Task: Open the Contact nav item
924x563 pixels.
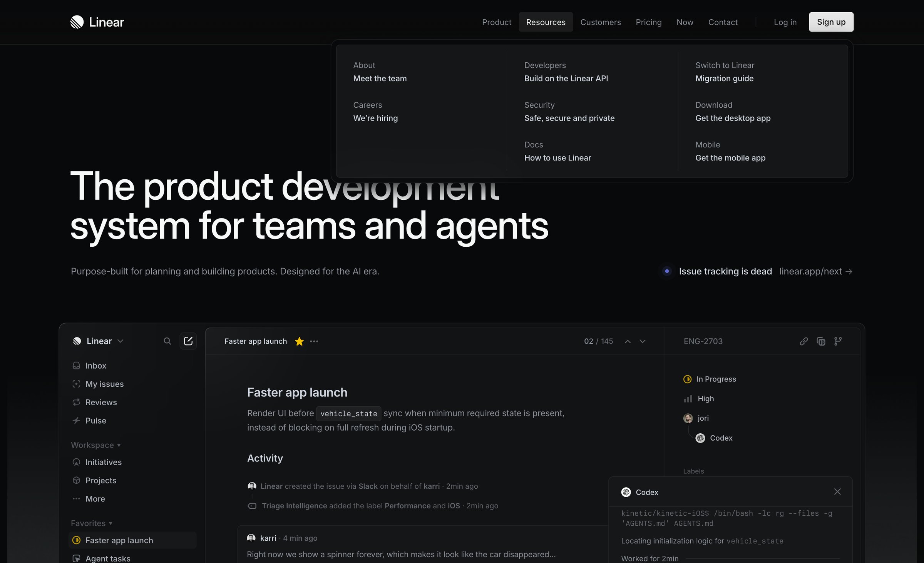Action: coord(723,22)
